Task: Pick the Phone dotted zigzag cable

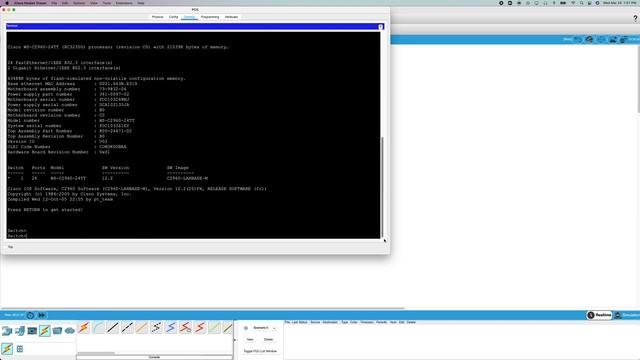Action: pyautogui.click(x=156, y=327)
